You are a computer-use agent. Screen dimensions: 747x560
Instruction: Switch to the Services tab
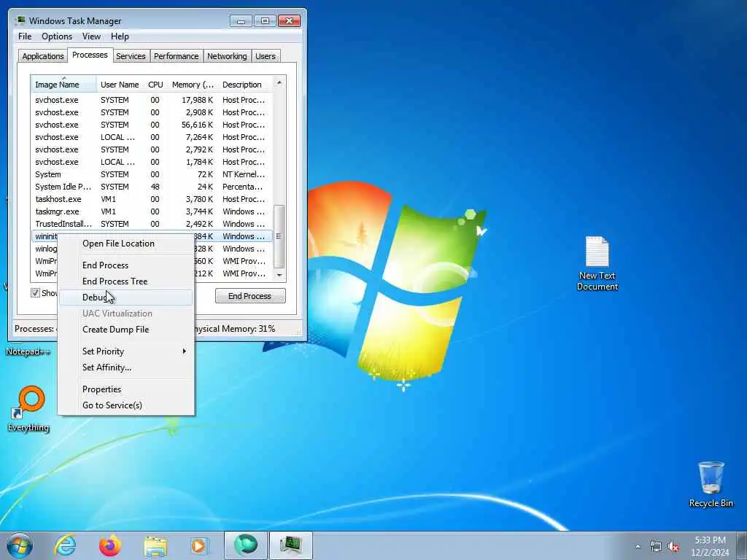pyautogui.click(x=131, y=56)
